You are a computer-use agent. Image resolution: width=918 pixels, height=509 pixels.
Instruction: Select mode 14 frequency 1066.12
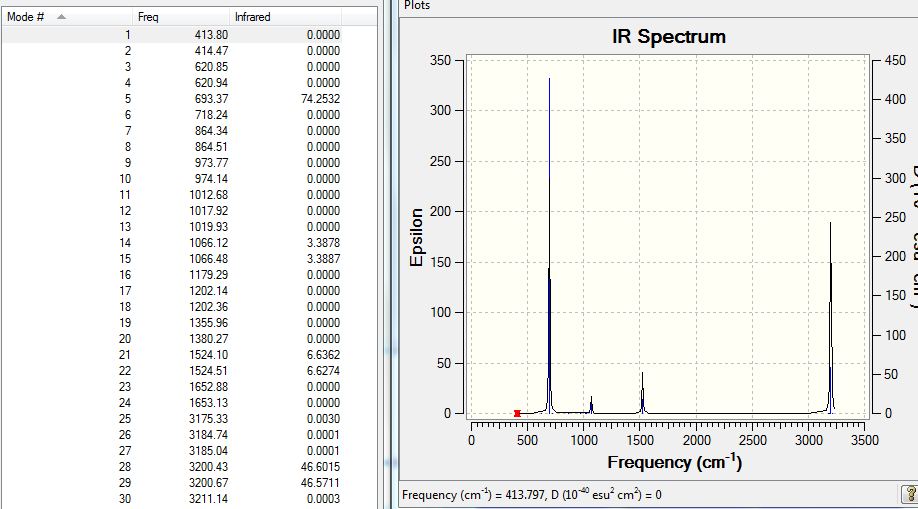[208, 243]
